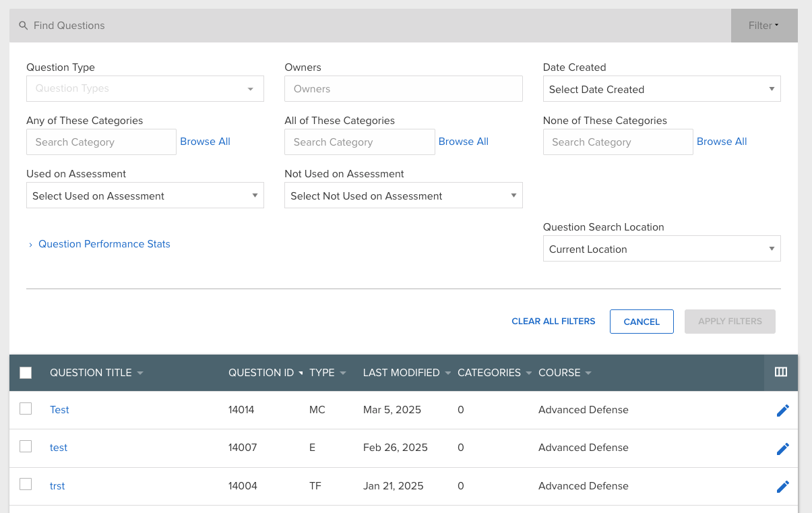Check the select-all checkbox in header

click(26, 373)
